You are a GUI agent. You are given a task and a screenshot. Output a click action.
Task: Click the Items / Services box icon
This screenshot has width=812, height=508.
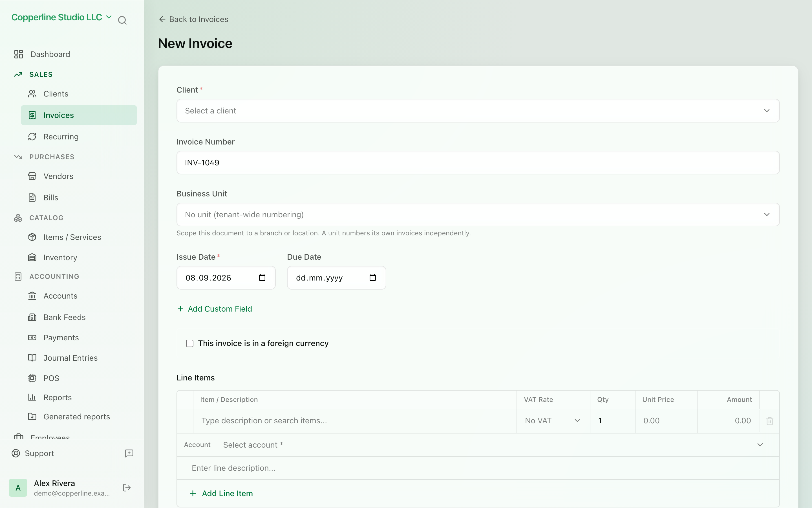click(32, 237)
